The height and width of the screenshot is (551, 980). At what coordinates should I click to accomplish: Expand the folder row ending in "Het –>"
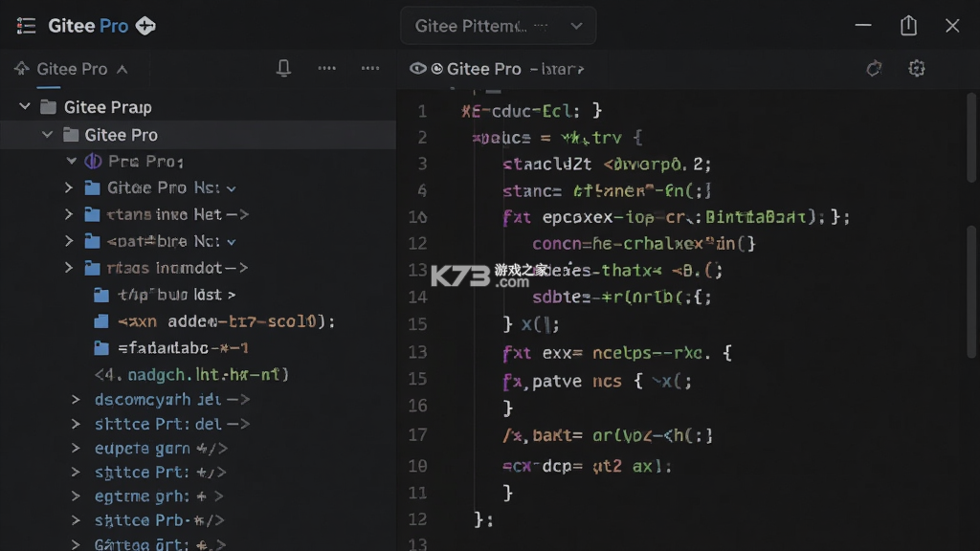coord(69,214)
